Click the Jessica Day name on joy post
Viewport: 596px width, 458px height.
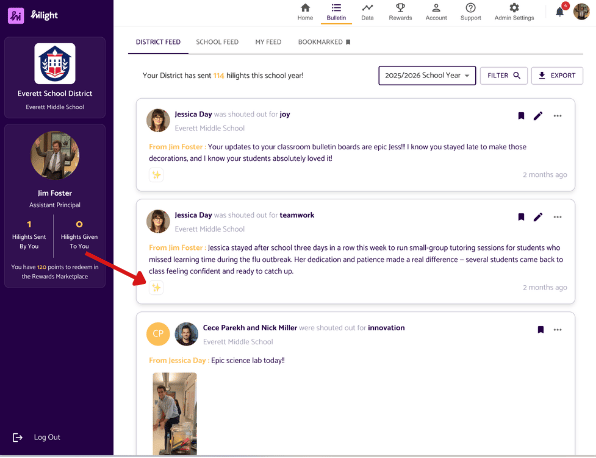pos(193,114)
